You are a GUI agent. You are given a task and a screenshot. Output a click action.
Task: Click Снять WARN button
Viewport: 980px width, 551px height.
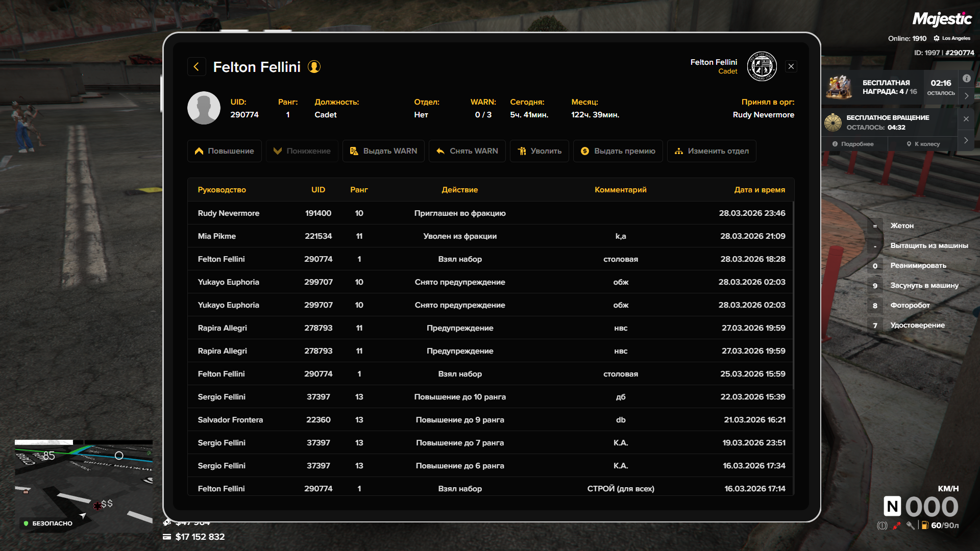(467, 151)
